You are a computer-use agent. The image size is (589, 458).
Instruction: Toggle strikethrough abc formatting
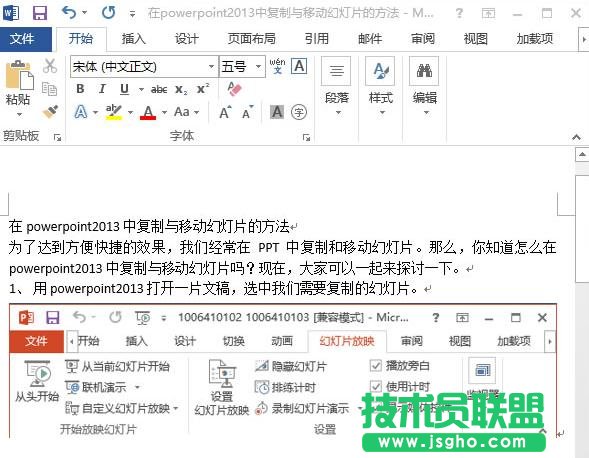[x=159, y=89]
